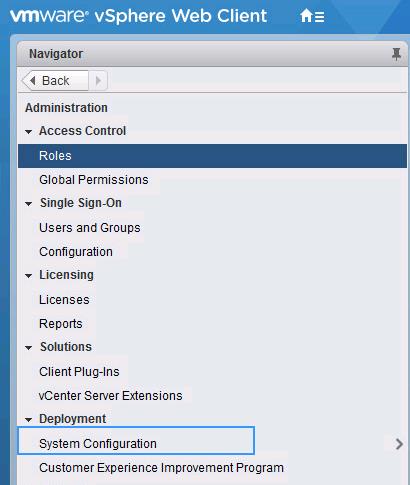
Task: Click the VMware logo
Action: (x=49, y=16)
